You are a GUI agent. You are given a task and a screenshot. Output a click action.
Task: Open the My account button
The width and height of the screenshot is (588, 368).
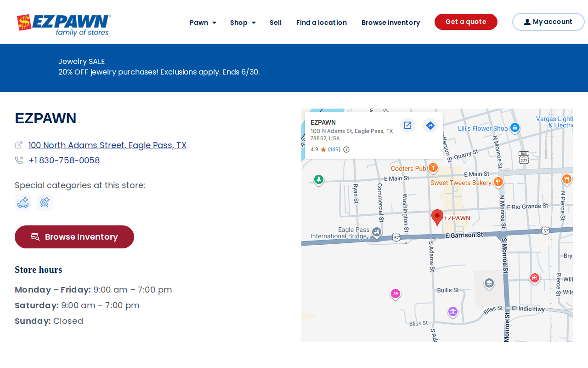coord(548,22)
